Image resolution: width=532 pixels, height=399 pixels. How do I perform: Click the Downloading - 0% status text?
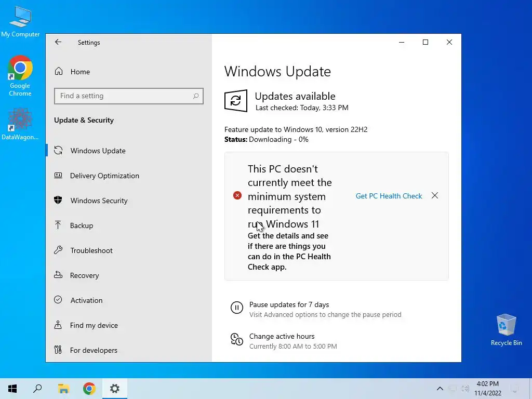278,139
